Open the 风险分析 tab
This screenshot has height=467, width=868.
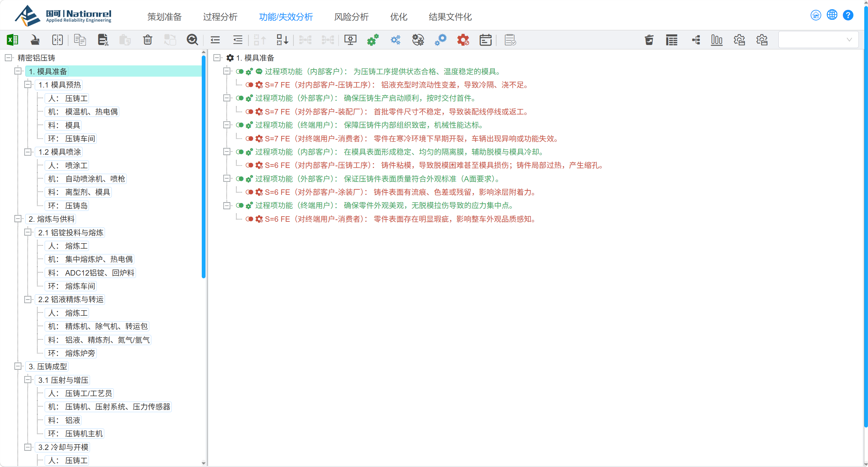(x=351, y=17)
